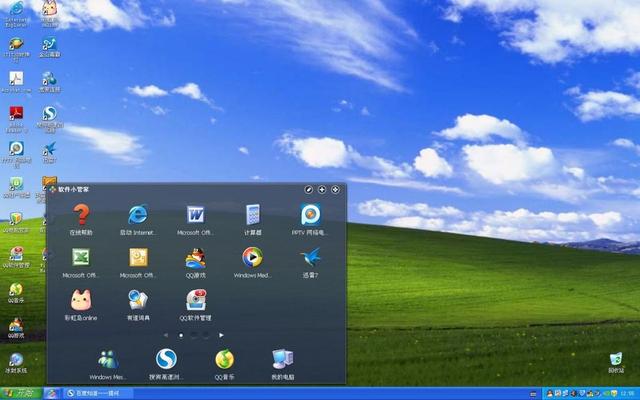Go to previous page with left arrow
Image resolution: width=640 pixels, height=400 pixels.
tap(166, 335)
